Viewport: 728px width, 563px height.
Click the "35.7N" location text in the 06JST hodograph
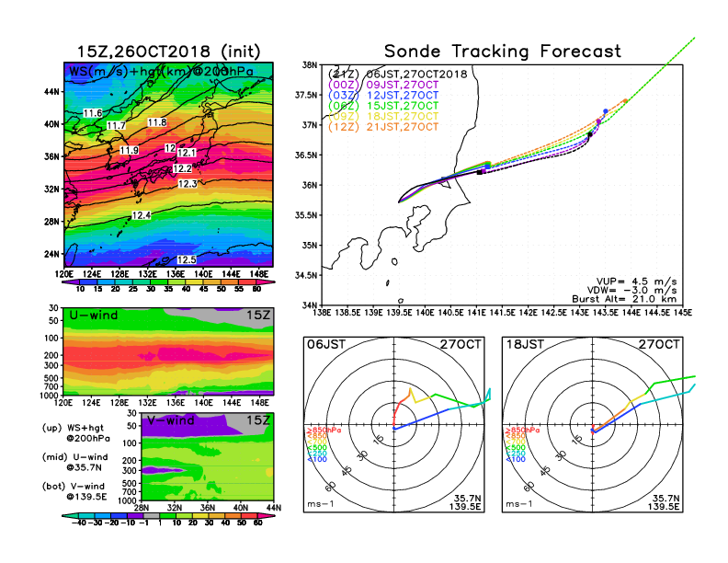tap(468, 499)
